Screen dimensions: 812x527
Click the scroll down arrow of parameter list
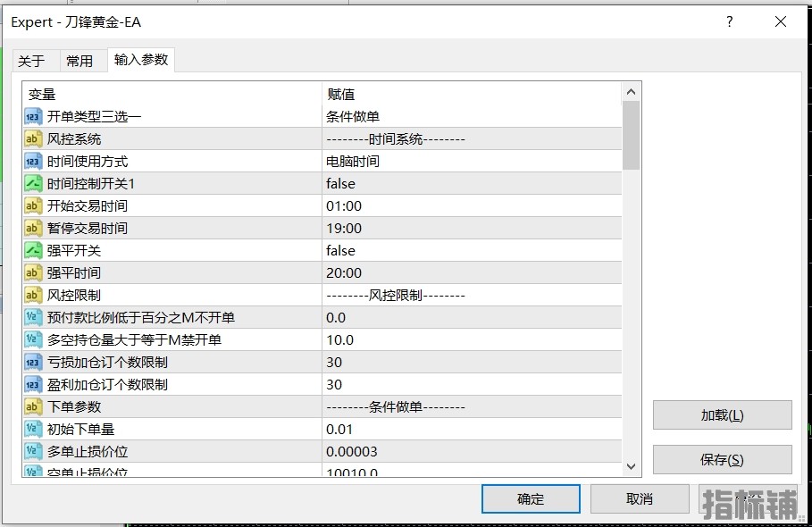pyautogui.click(x=631, y=466)
